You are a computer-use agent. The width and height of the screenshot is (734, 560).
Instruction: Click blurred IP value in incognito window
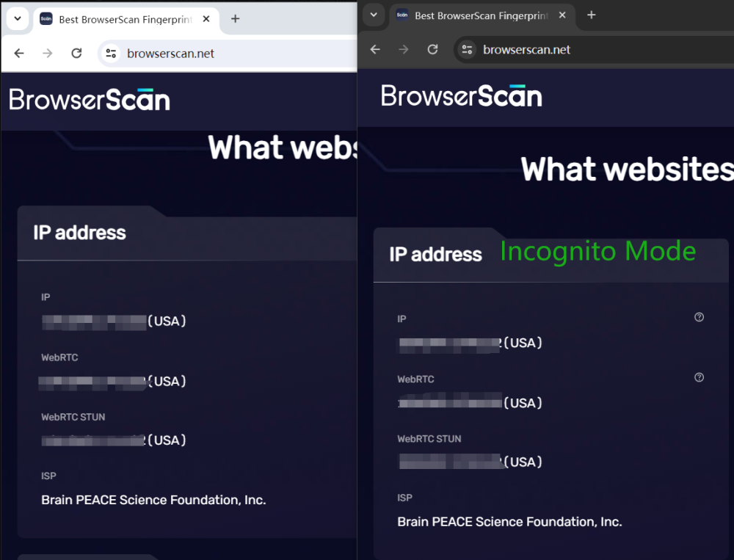pyautogui.click(x=451, y=344)
